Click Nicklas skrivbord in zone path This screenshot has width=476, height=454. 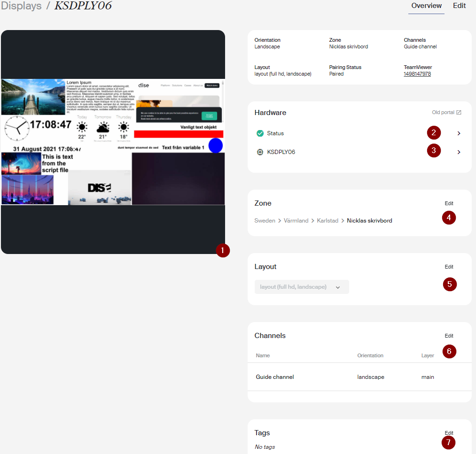[x=369, y=221]
